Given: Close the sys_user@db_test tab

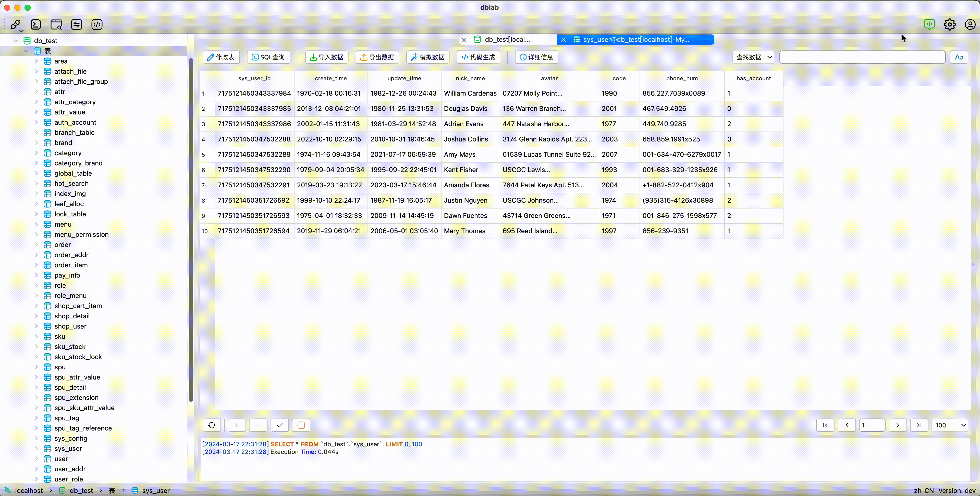Looking at the screenshot, I should 563,40.
